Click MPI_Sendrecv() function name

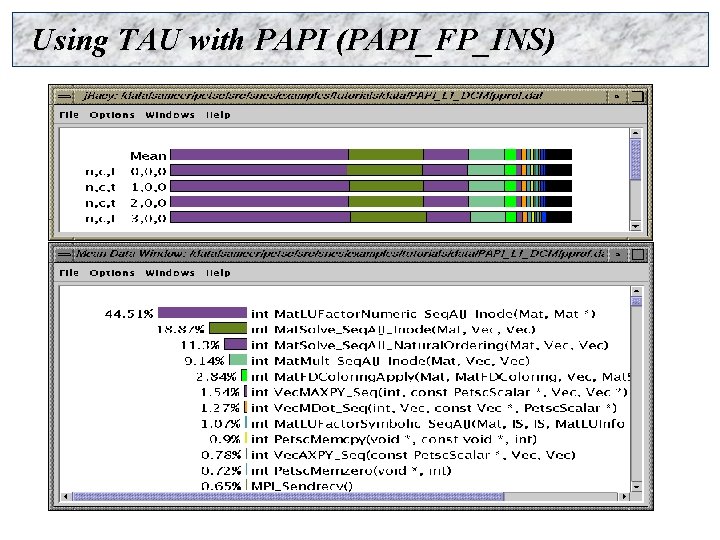pyautogui.click(x=302, y=486)
